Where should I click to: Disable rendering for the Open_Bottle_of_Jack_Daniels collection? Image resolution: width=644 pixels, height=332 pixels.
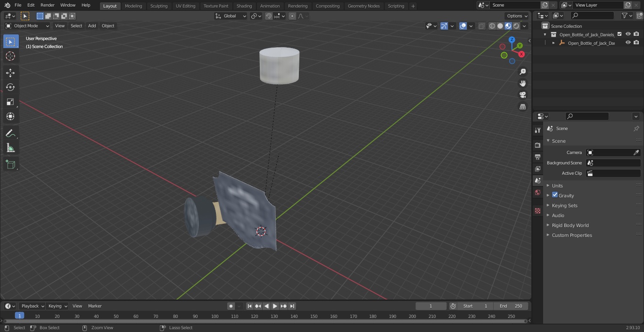636,34
